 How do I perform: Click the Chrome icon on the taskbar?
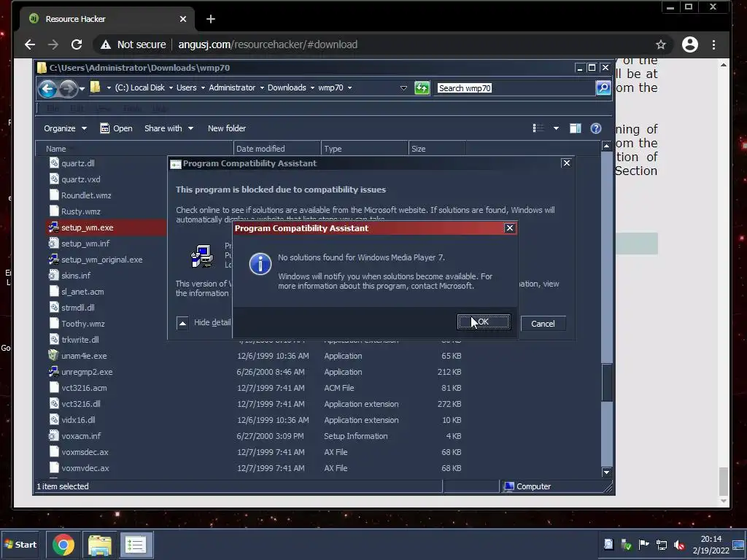[63, 545]
